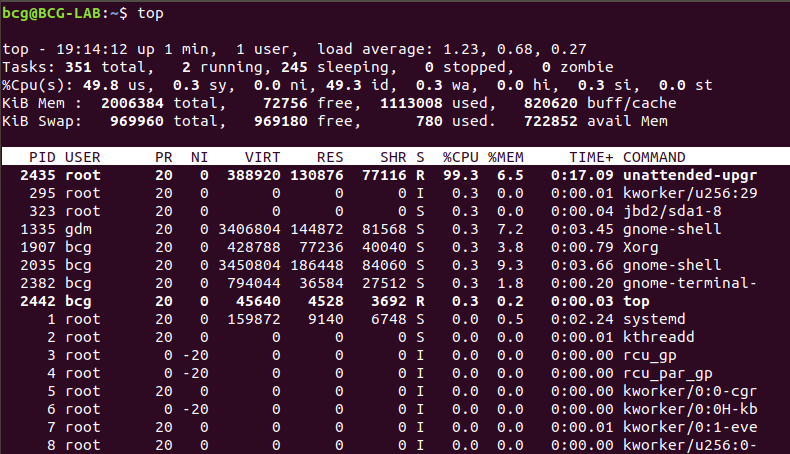Click the PR column header
Image resolution: width=790 pixels, height=454 pixels.
(x=164, y=157)
